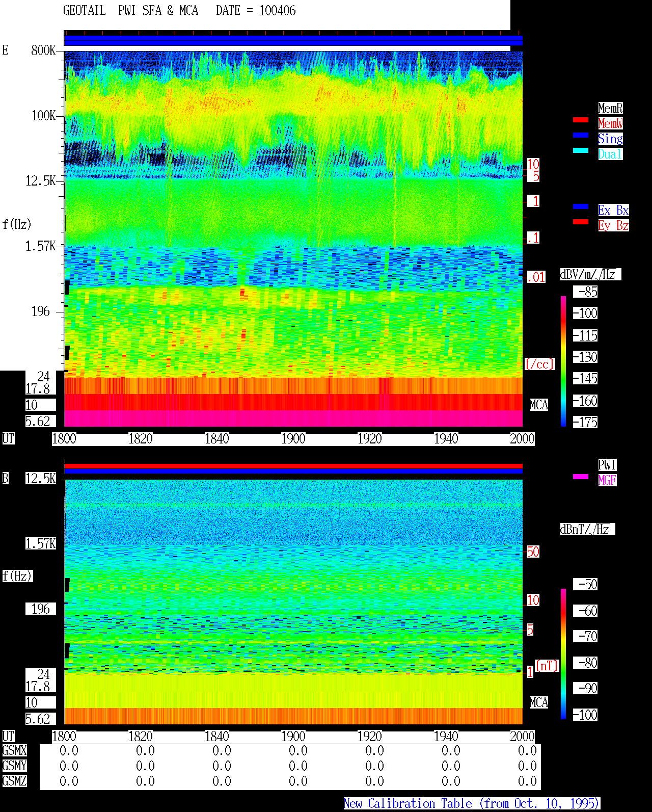The image size is (652, 812).
Task: Click the 800K frequency label on E panel
Action: (x=43, y=50)
